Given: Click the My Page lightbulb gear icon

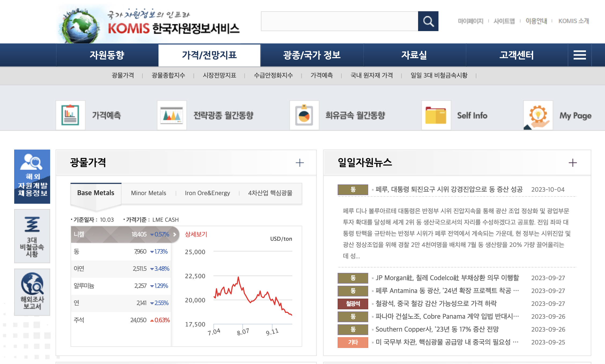Looking at the screenshot, I should [x=538, y=115].
